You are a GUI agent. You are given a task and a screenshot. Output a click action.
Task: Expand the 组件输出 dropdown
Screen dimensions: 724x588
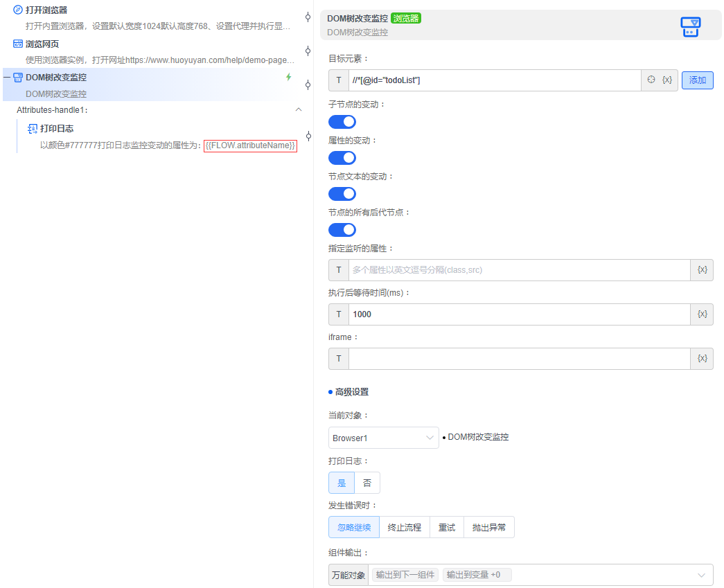click(701, 574)
